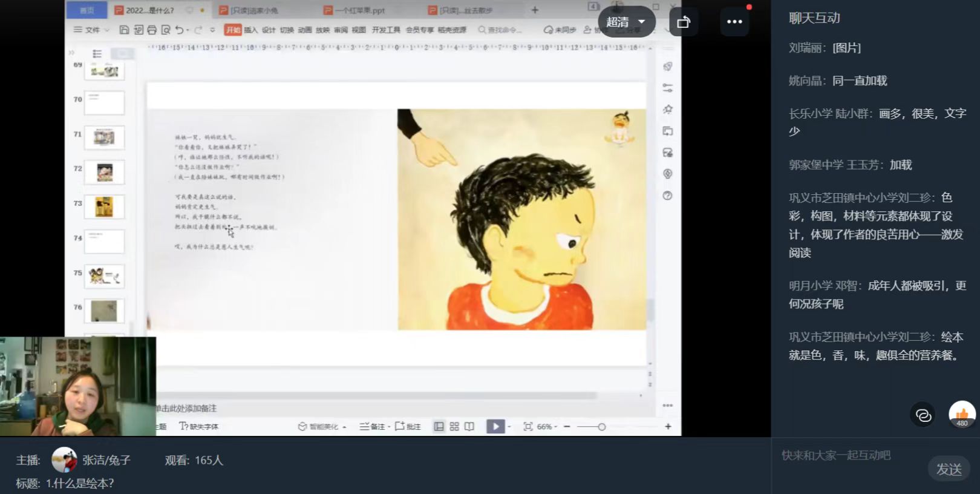Open the 超清 video quality dropdown

(x=626, y=22)
